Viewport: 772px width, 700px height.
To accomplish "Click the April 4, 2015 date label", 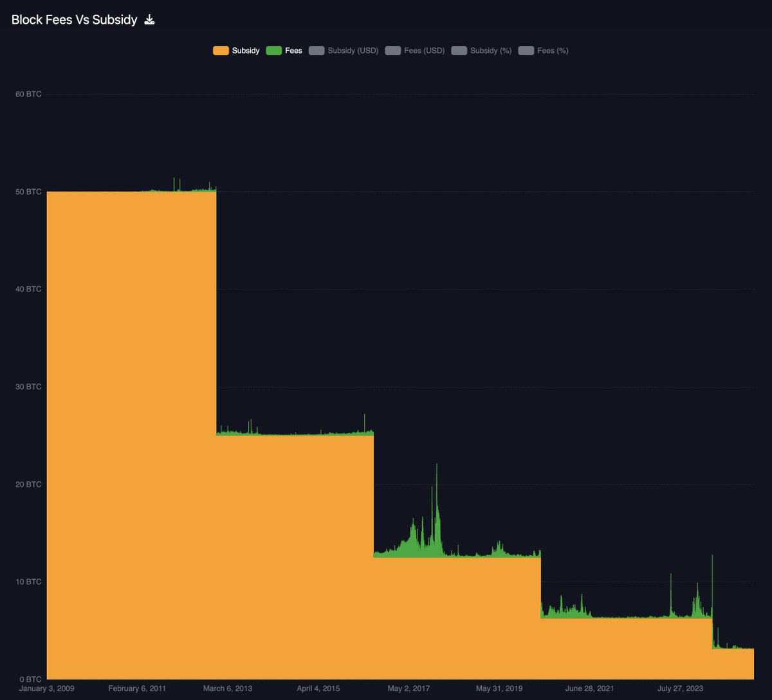I will tap(318, 688).
